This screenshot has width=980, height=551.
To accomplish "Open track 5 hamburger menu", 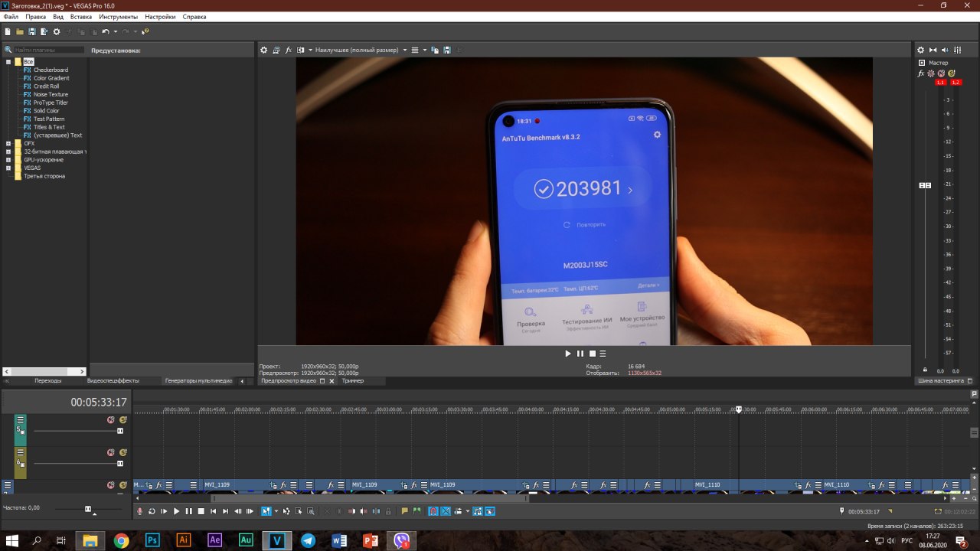I will [21, 419].
